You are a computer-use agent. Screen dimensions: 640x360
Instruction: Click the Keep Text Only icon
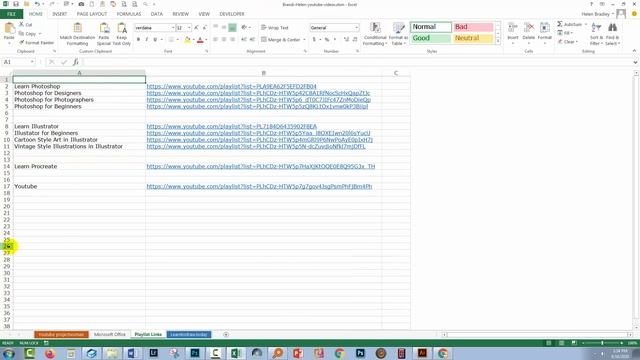(122, 28)
